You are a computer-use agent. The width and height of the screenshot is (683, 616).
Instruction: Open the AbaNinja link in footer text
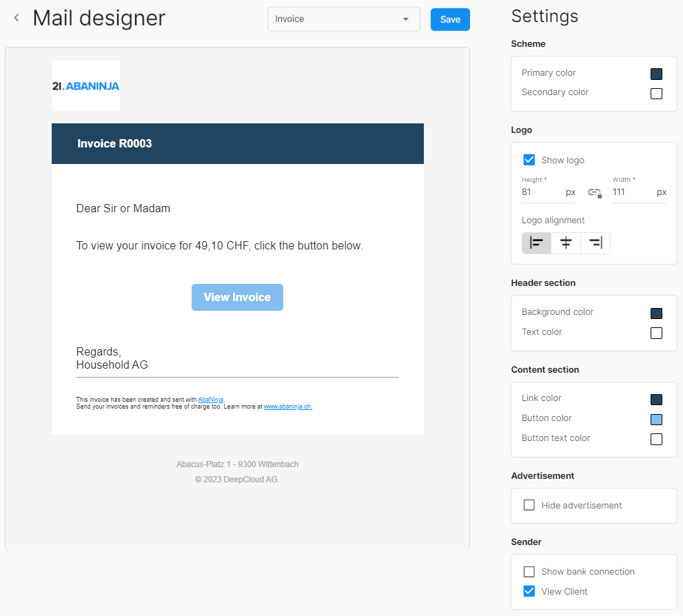click(211, 399)
